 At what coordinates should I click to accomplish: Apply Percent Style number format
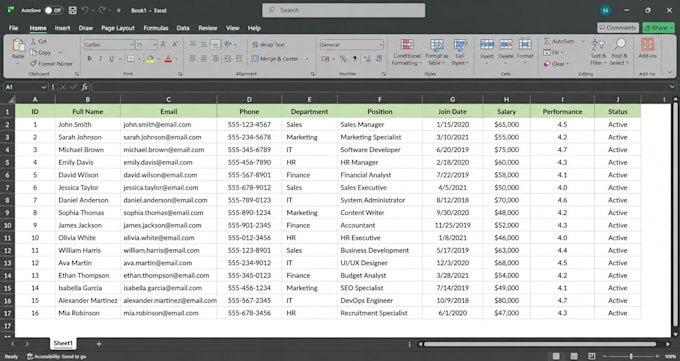(343, 59)
